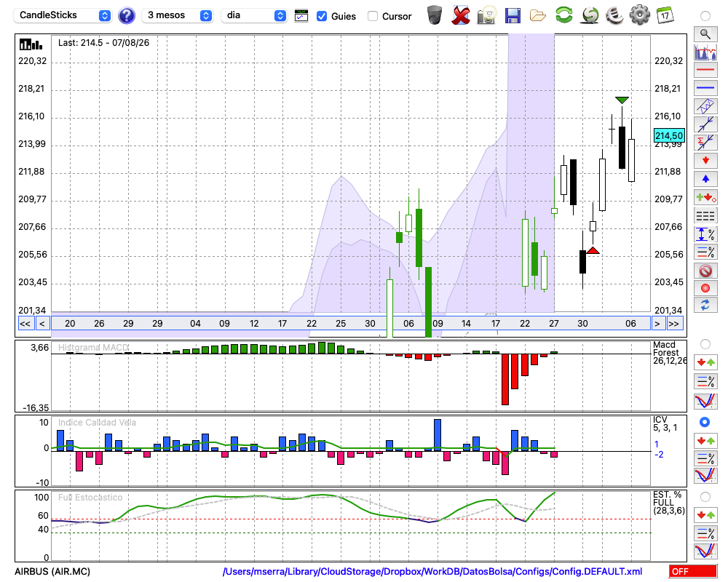
Task: Click red-green arrows icon for ICV panel
Action: (705, 440)
